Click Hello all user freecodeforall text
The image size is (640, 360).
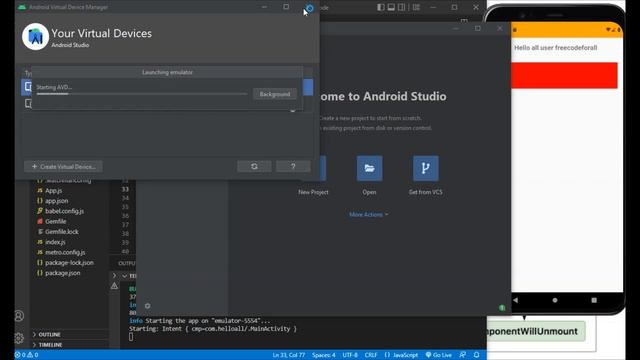pyautogui.click(x=556, y=48)
